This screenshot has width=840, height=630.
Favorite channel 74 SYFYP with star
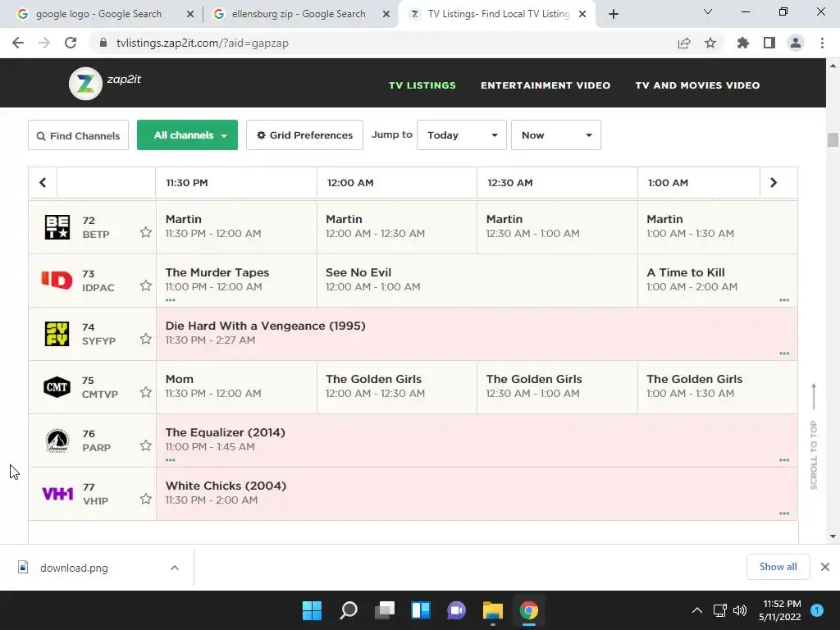point(146,339)
